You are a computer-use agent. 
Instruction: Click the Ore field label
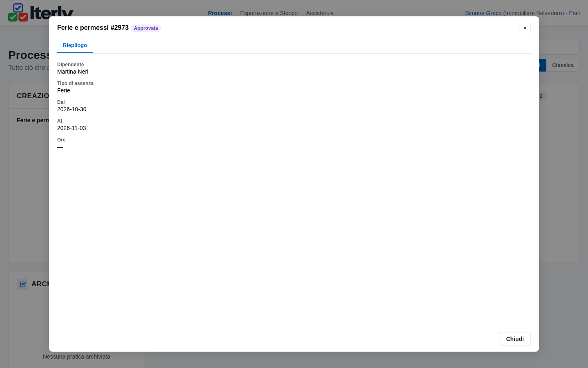[61, 140]
